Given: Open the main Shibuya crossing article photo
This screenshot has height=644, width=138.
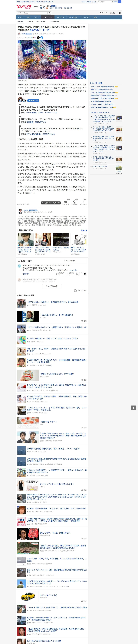Looking at the screenshot, I should [x=52, y=59].
